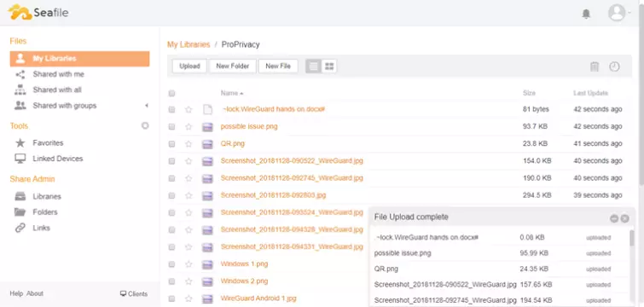This screenshot has width=644, height=307.
Task: Click the Upload button
Action: 189,66
